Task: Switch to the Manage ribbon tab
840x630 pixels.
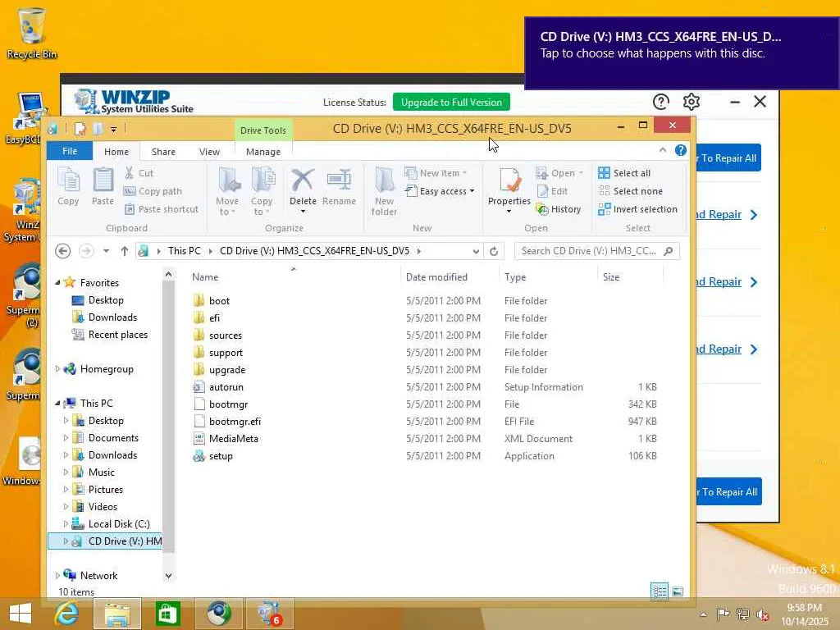Action: [263, 152]
